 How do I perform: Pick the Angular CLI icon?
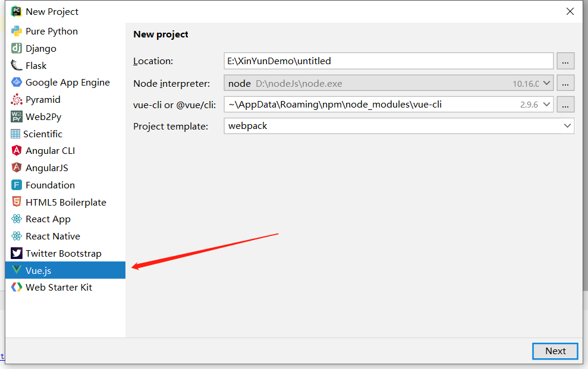17,151
